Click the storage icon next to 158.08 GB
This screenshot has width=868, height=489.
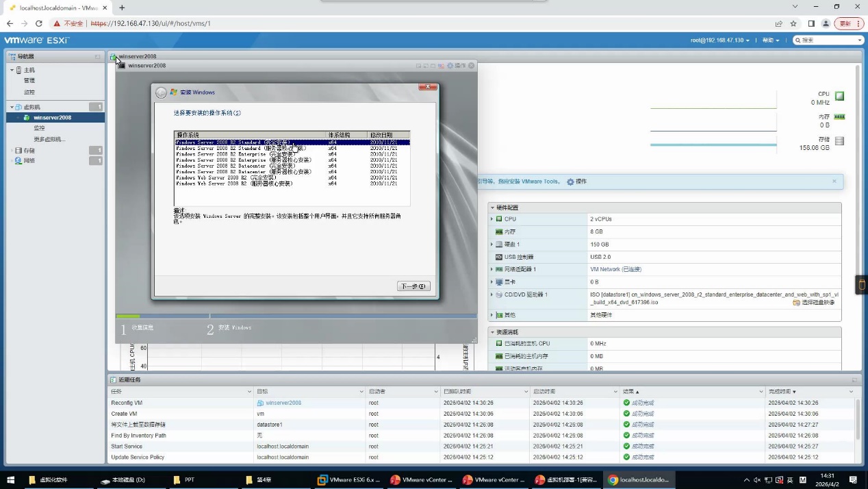click(x=839, y=141)
